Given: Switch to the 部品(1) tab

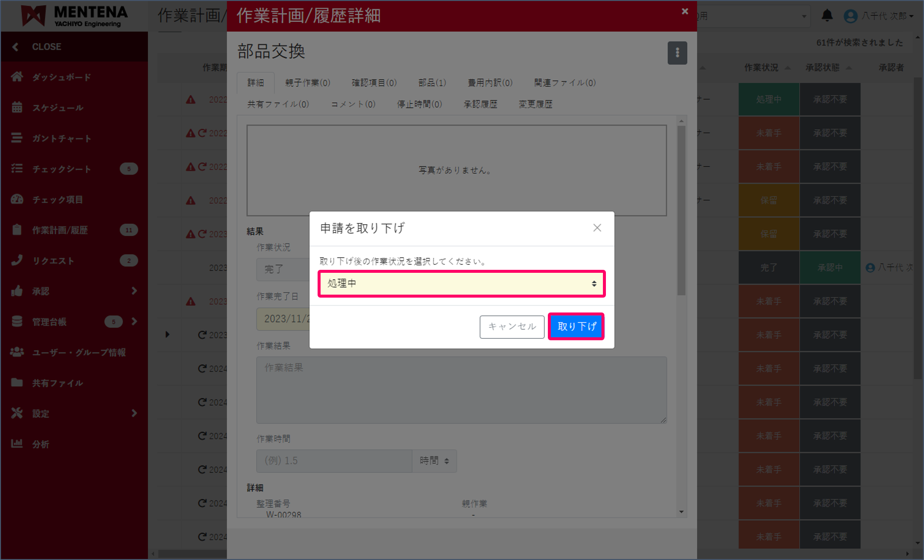Looking at the screenshot, I should (432, 82).
